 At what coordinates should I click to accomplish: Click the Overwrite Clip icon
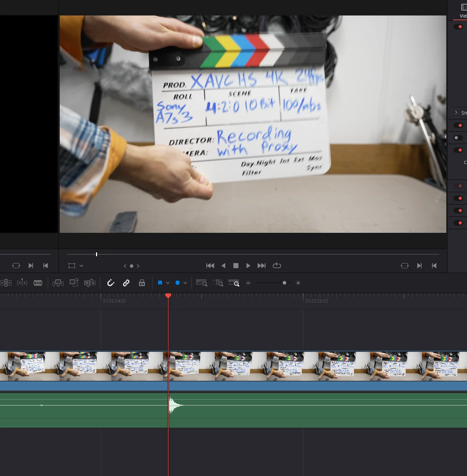point(74,283)
